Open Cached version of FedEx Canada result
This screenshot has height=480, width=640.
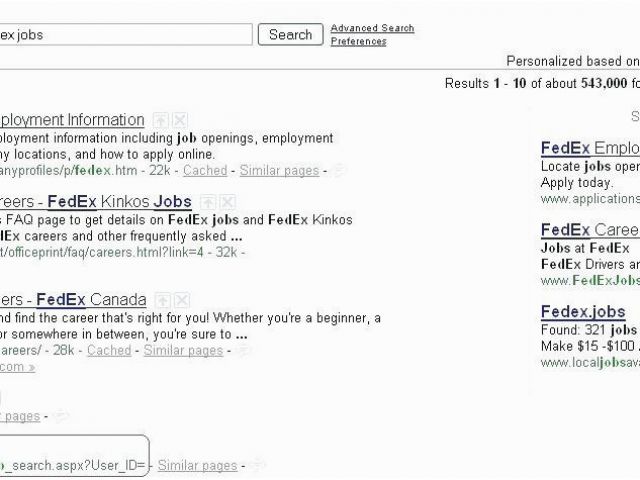pos(109,350)
